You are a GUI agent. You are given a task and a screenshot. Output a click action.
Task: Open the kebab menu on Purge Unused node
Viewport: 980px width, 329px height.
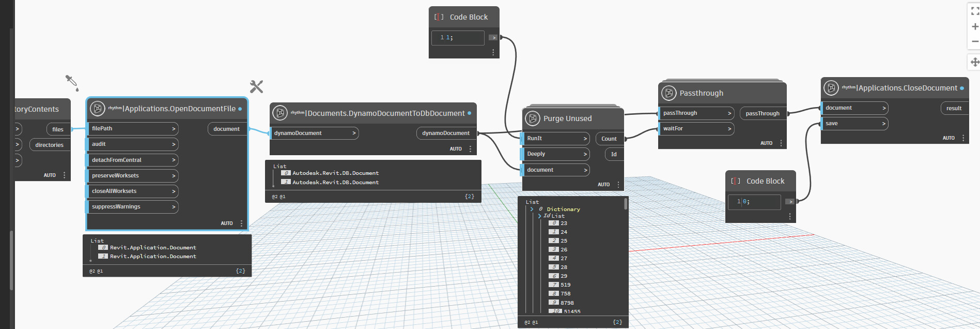point(618,185)
